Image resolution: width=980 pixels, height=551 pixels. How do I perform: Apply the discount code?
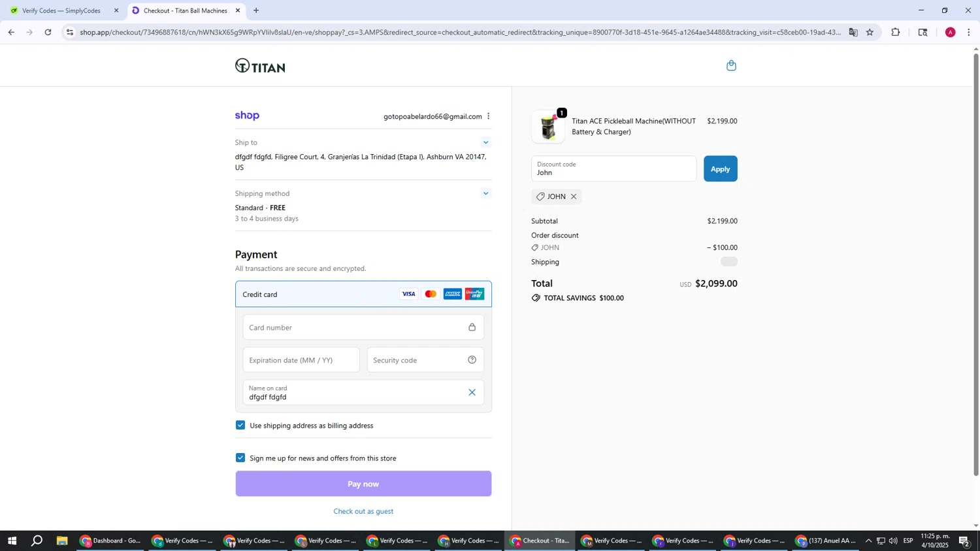pos(720,168)
